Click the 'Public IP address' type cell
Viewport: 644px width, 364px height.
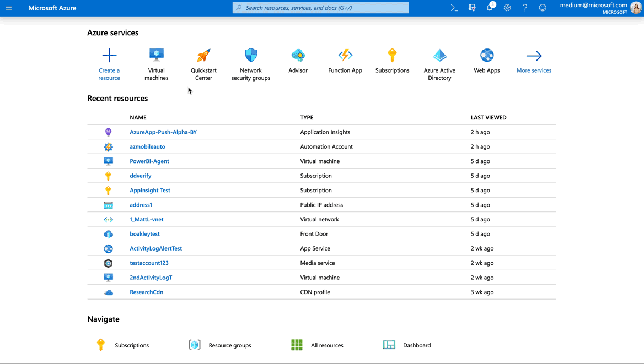[321, 205]
